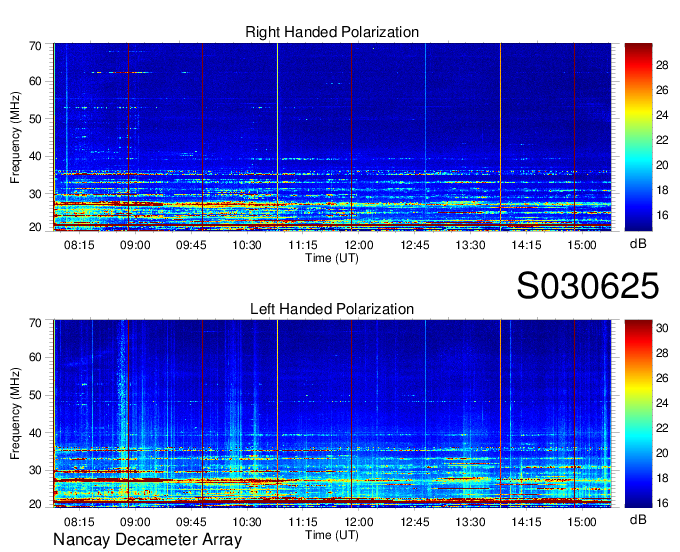
Task: Click the '24' dB value on Left Handed colorbar
Action: [x=662, y=403]
